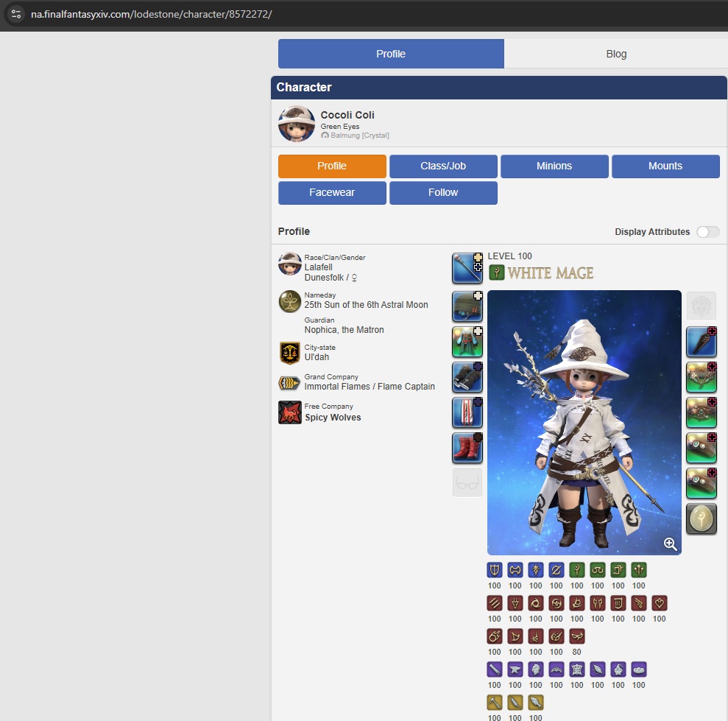Click the Leatherworker hide icon

click(x=576, y=669)
